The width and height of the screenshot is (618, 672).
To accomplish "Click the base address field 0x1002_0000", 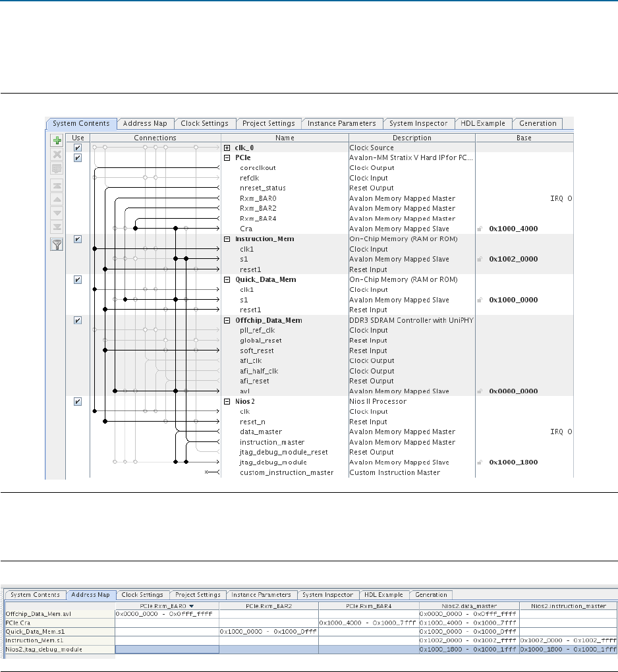I will 513,259.
